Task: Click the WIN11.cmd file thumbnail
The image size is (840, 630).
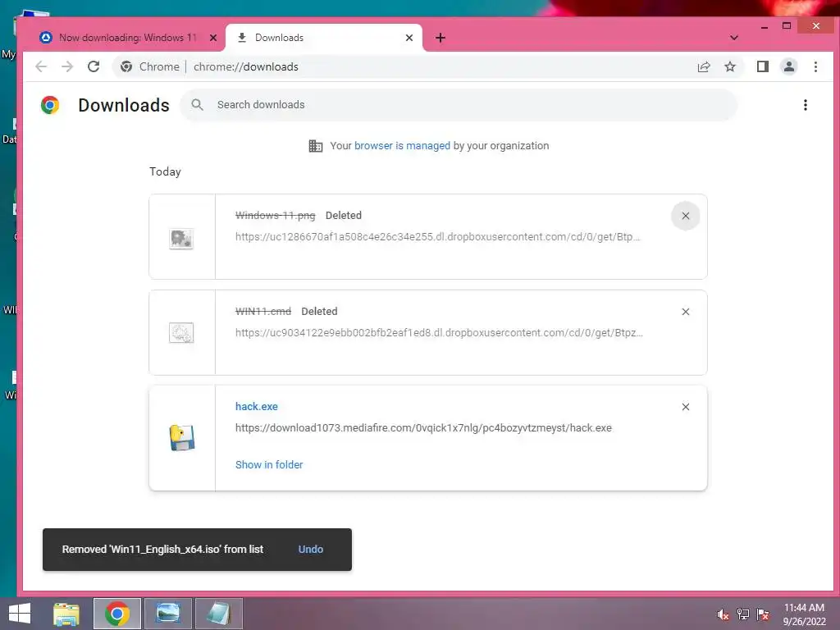Action: point(181,333)
